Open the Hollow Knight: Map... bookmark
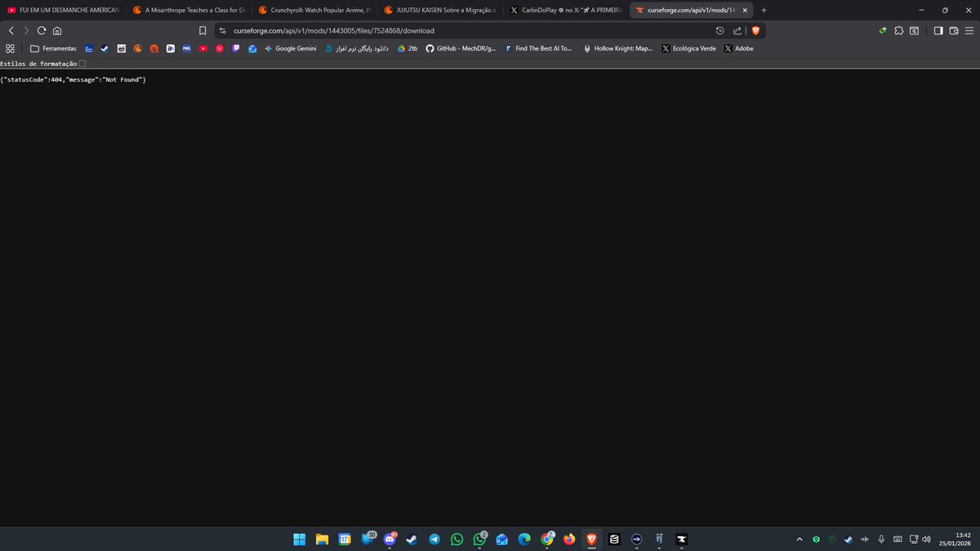Viewport: 980px width, 551px height. [x=617, y=48]
